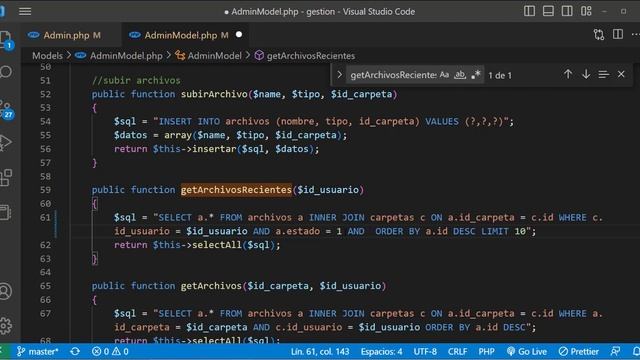Click the feedback/account icon in status bar
640x360 pixels.
tap(616, 351)
